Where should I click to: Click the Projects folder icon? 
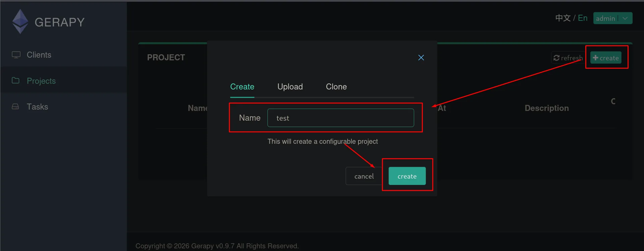pos(15,80)
